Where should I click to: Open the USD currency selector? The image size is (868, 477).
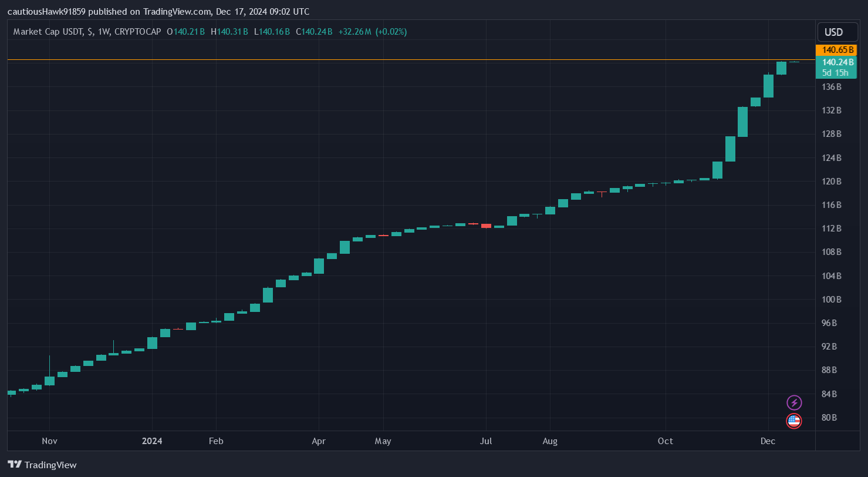(837, 32)
